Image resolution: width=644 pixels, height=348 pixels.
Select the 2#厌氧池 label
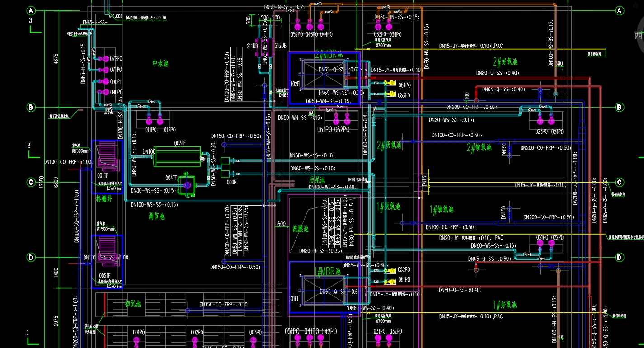click(x=389, y=145)
